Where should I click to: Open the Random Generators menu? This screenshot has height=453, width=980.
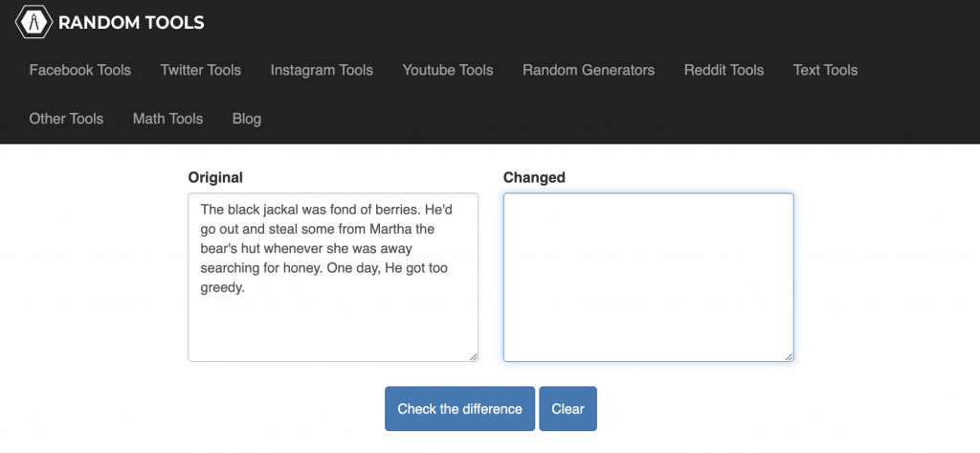pyautogui.click(x=589, y=70)
